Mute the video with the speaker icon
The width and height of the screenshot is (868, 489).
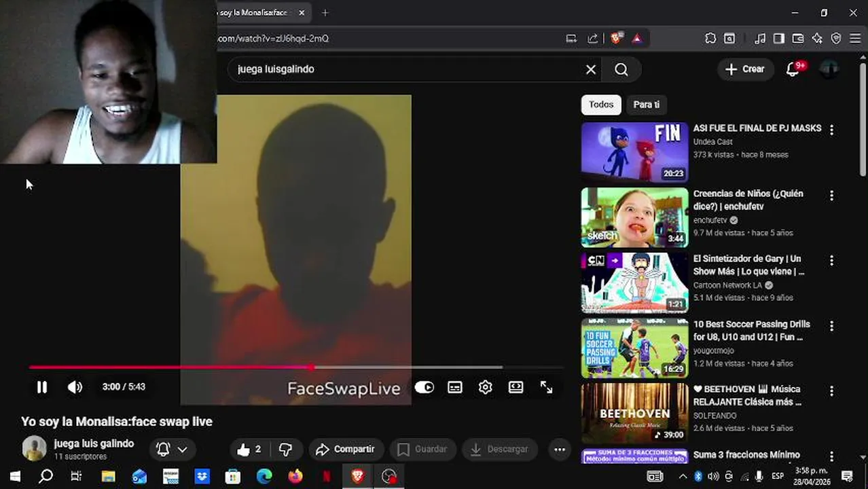(x=75, y=387)
